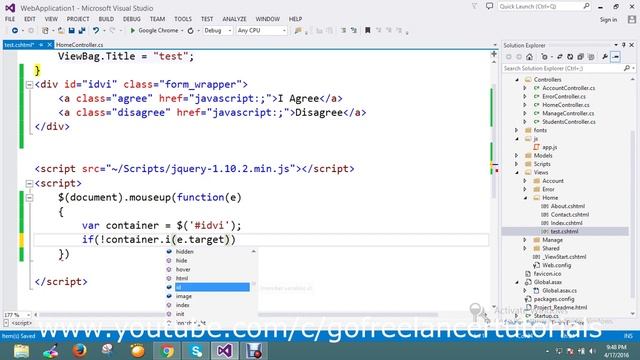Expand the Scripts folder node
This screenshot has height=360, width=640.
(517, 164)
